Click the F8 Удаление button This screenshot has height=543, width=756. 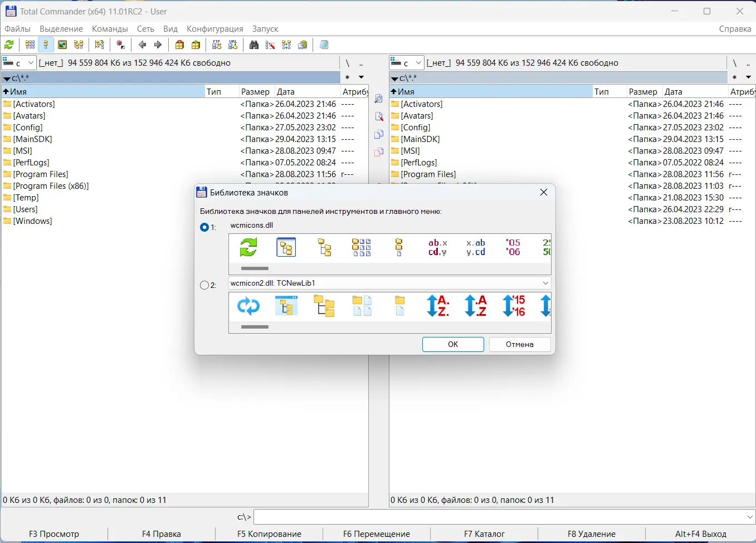point(592,534)
